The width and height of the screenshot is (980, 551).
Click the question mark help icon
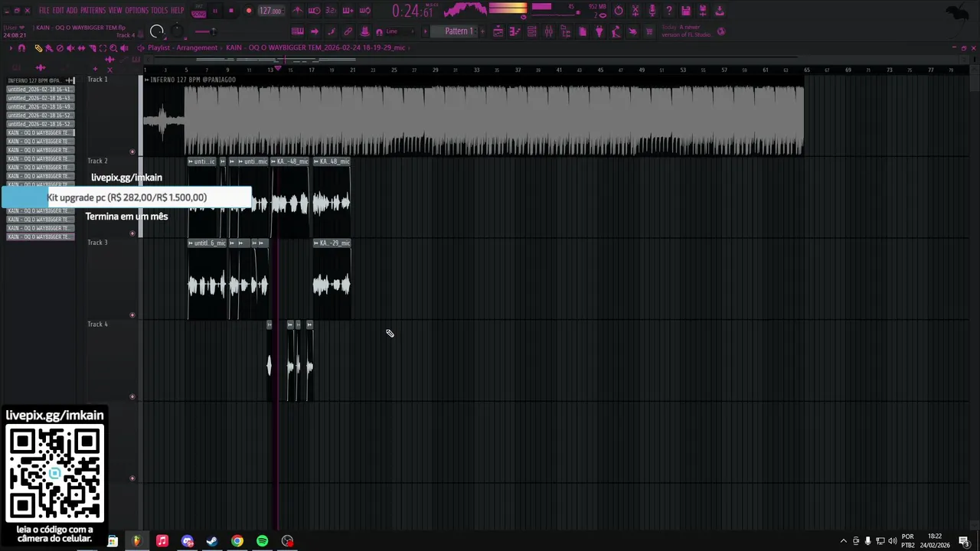click(669, 11)
